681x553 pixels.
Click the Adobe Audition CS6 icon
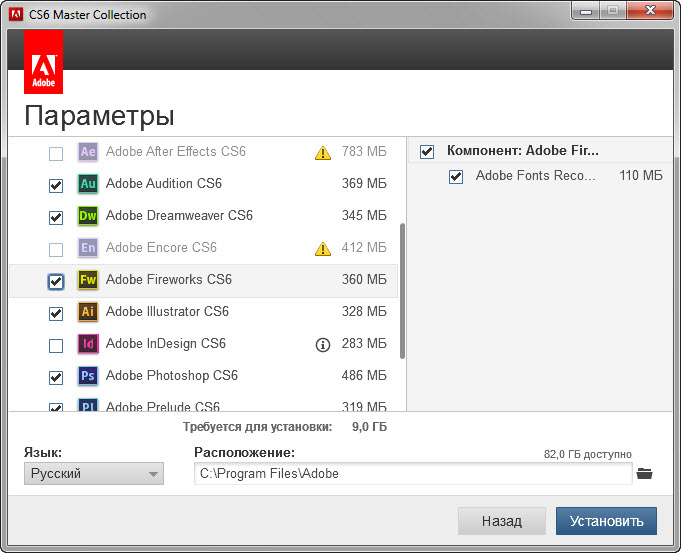point(88,184)
